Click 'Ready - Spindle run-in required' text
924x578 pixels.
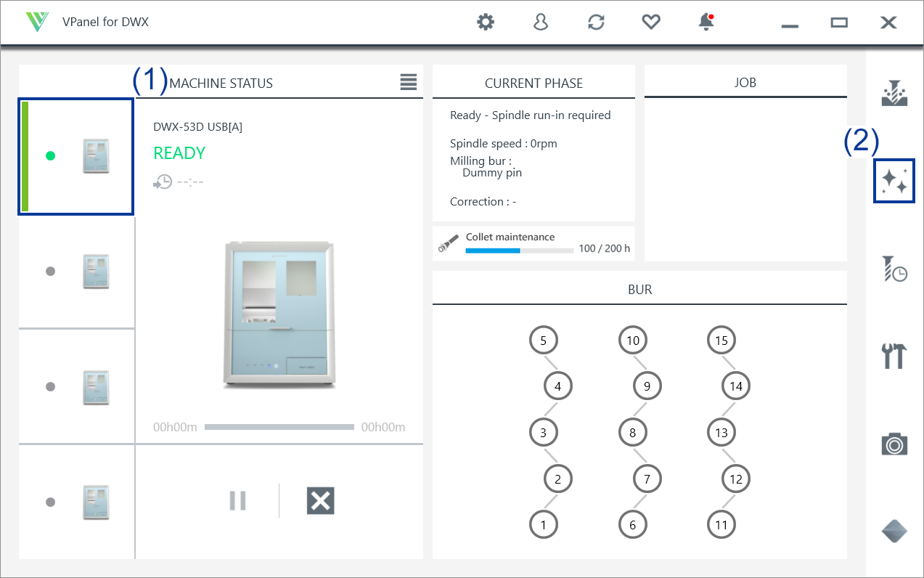tap(531, 115)
